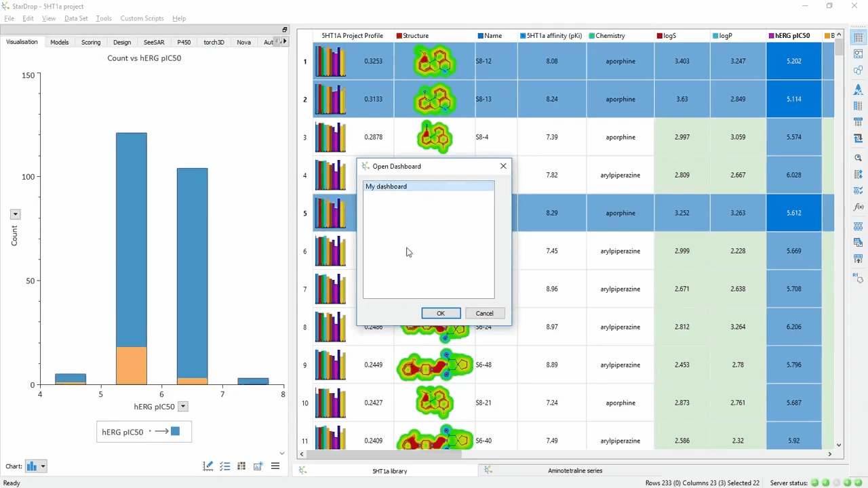
Task: Click the colored grid icon below chart
Action: pyautogui.click(x=241, y=466)
